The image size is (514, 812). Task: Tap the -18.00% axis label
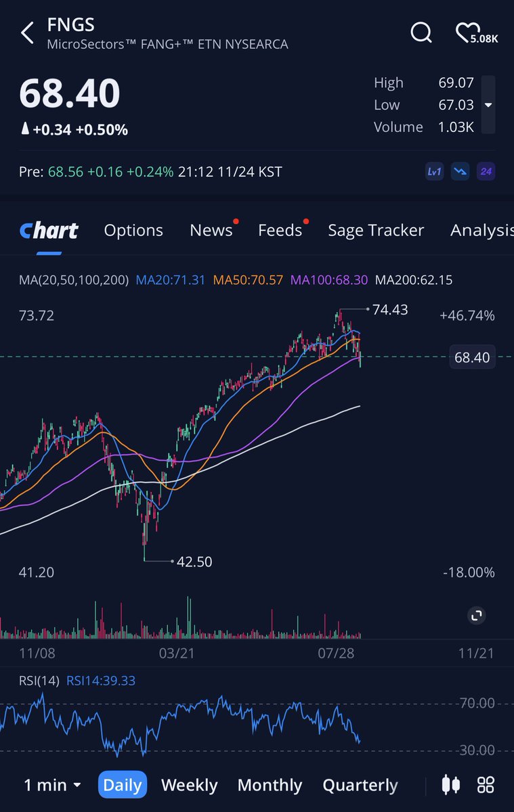(x=469, y=572)
